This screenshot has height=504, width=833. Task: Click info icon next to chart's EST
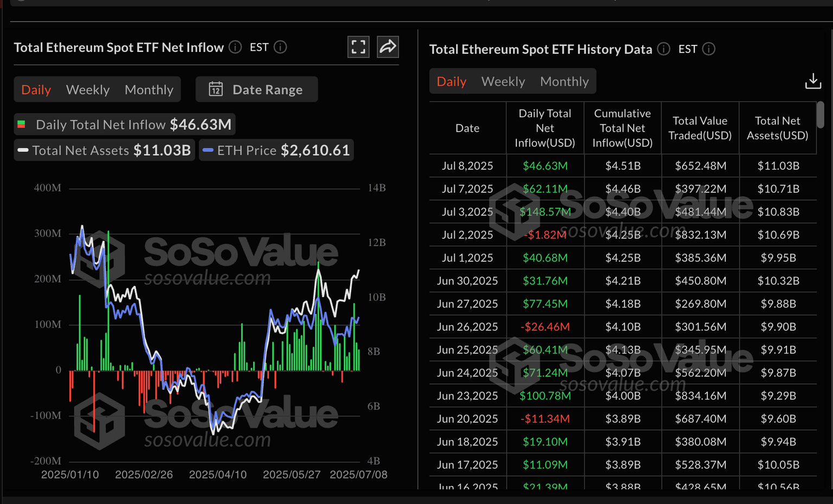coord(280,47)
